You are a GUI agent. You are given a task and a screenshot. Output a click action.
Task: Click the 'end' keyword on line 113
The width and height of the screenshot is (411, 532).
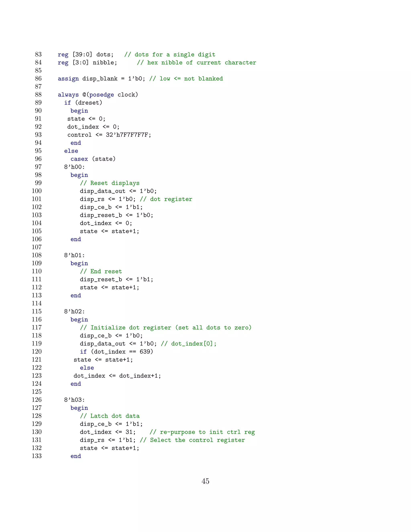point(76,296)
